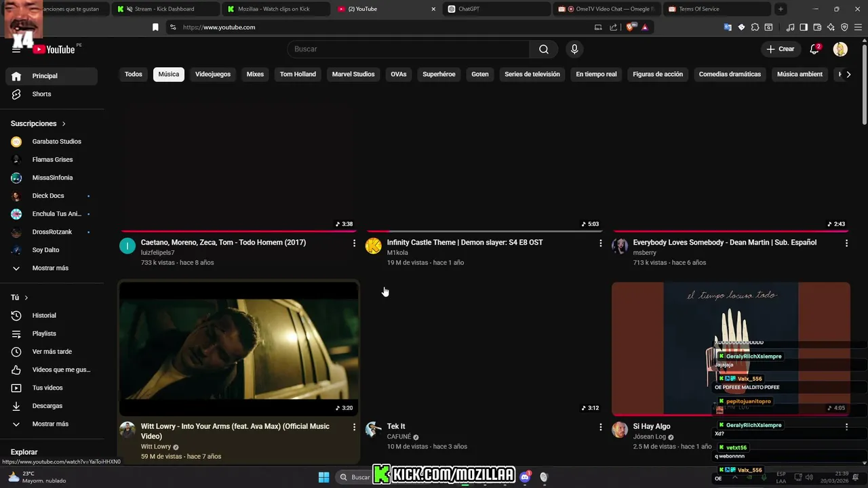The height and width of the screenshot is (488, 868).
Task: Open Discord from the taskbar
Action: pos(525,477)
